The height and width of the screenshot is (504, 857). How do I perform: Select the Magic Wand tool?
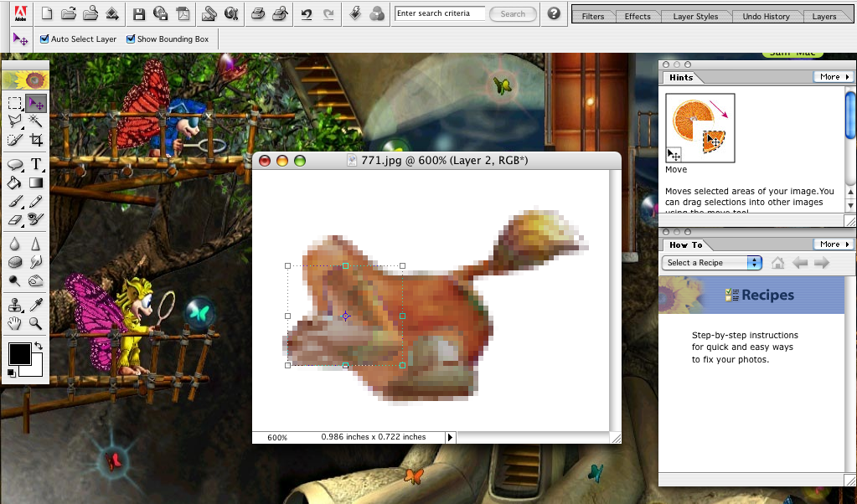coord(36,121)
